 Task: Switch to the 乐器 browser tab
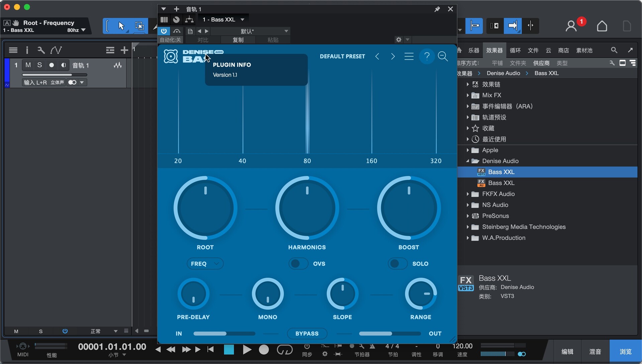tap(473, 50)
